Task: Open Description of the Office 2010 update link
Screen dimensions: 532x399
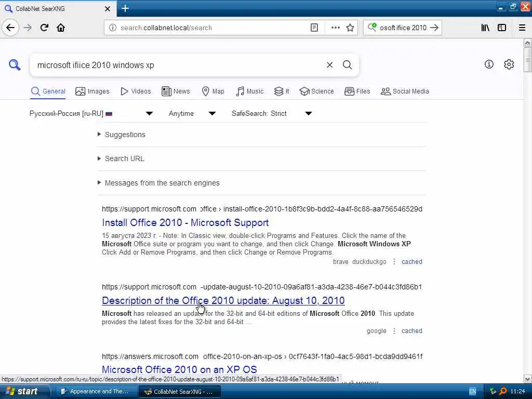Action: click(223, 301)
